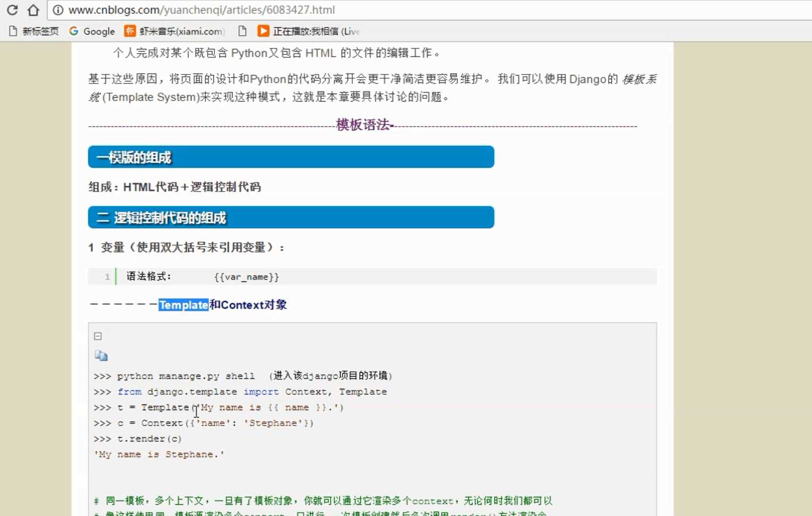Screen dimensions: 812x516
Task: Open the Google bookmark
Action: click(92, 31)
